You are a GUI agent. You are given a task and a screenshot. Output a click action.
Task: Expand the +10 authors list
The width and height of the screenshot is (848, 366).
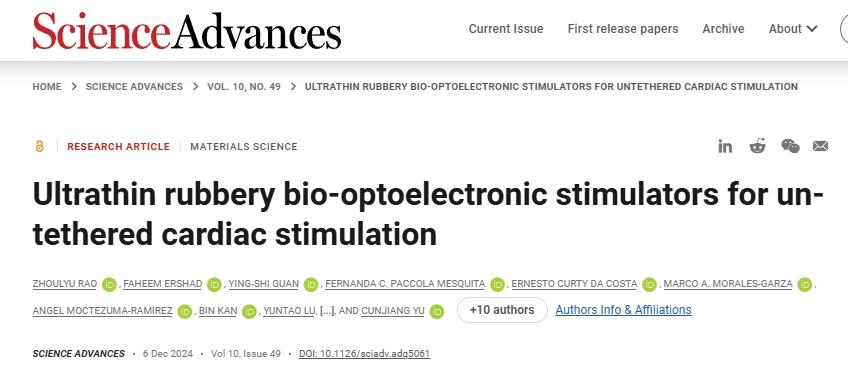pos(502,310)
